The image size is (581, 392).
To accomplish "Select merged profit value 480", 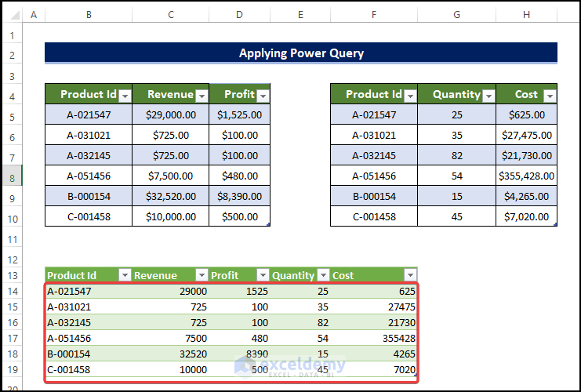I will click(239, 338).
